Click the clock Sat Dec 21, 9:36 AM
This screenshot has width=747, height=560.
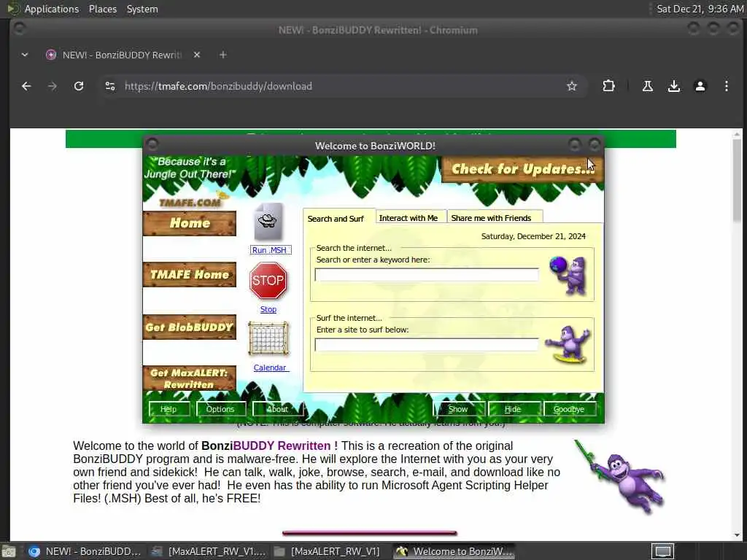[700, 9]
